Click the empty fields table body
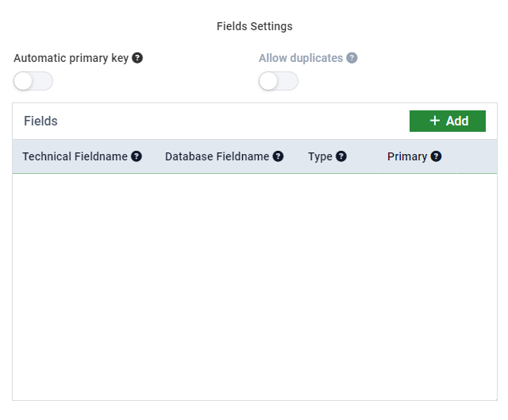Image resolution: width=508 pixels, height=420 pixels. point(255,287)
